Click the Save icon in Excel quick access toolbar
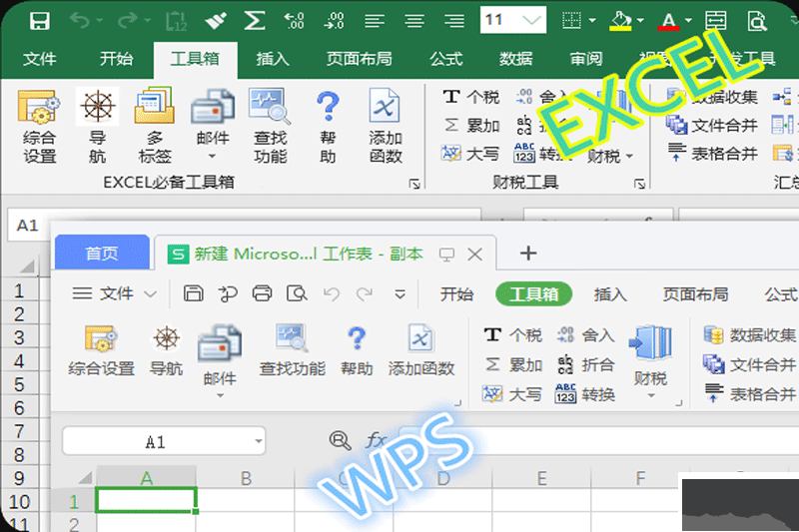 pos(39,21)
